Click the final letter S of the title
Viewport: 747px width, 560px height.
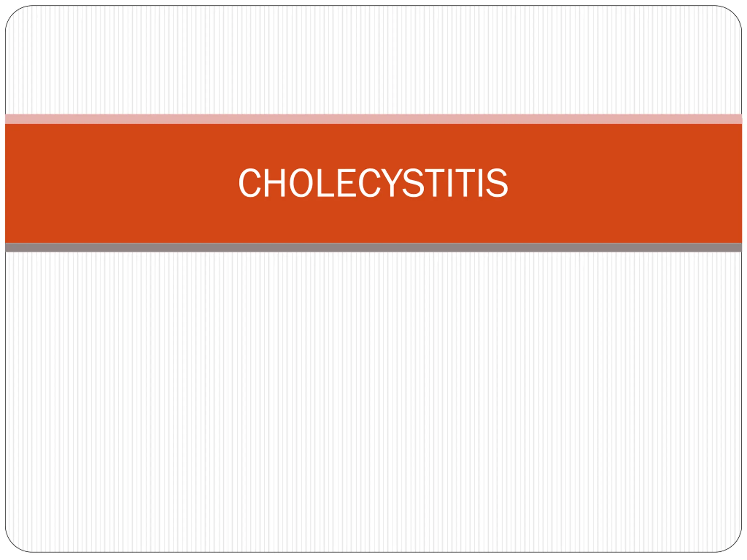point(497,183)
